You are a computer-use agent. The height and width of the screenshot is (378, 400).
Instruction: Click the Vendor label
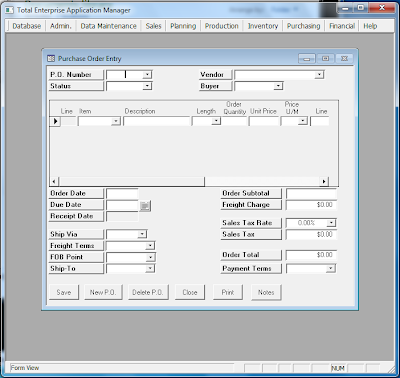click(215, 75)
